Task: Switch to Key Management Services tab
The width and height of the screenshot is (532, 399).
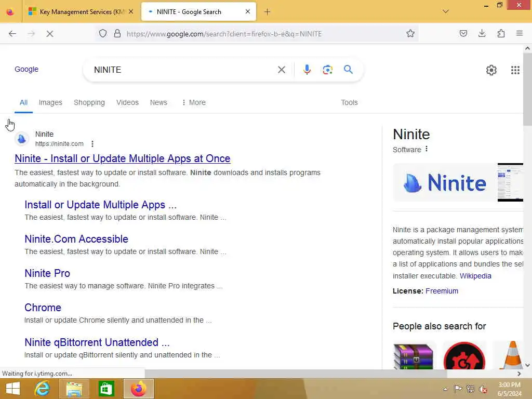Action: [82, 11]
